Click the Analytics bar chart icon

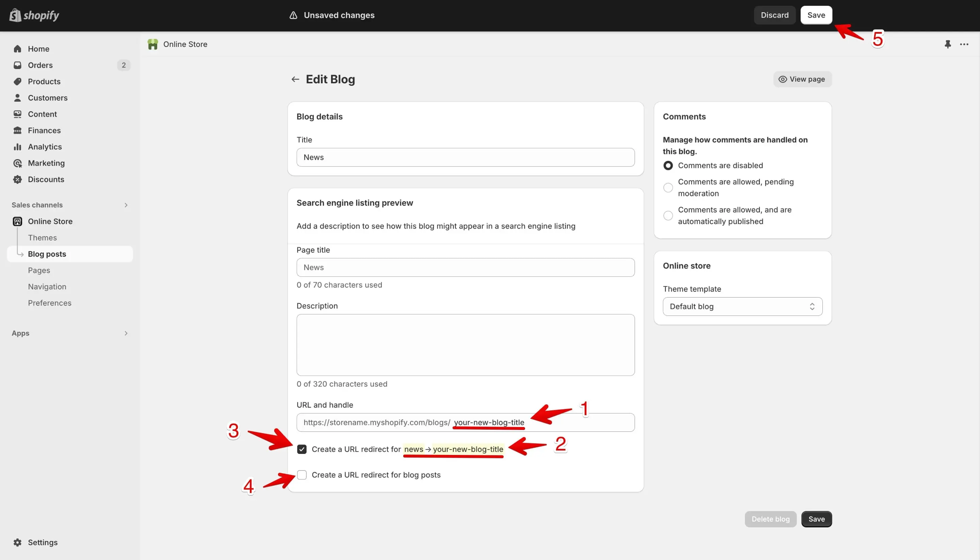coord(17,147)
